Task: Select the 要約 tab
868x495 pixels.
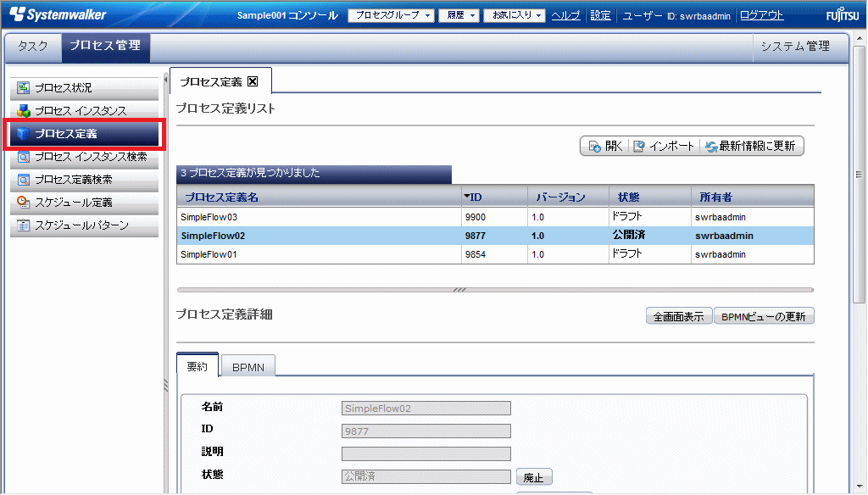Action: [x=197, y=366]
